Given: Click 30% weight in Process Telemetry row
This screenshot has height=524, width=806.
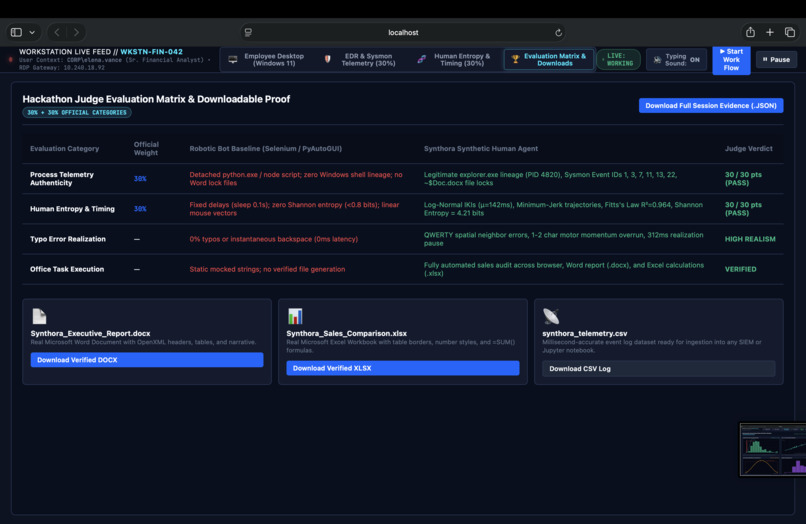Looking at the screenshot, I should pos(140,179).
